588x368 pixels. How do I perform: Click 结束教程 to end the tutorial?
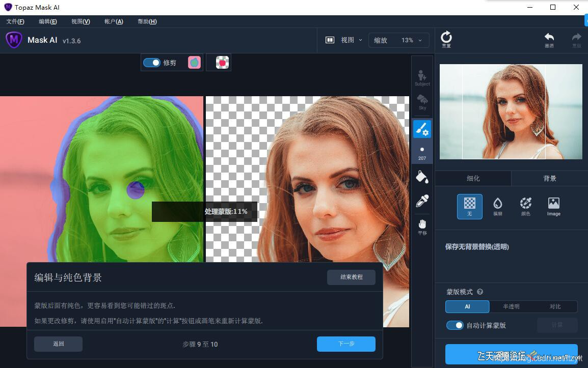coord(351,277)
